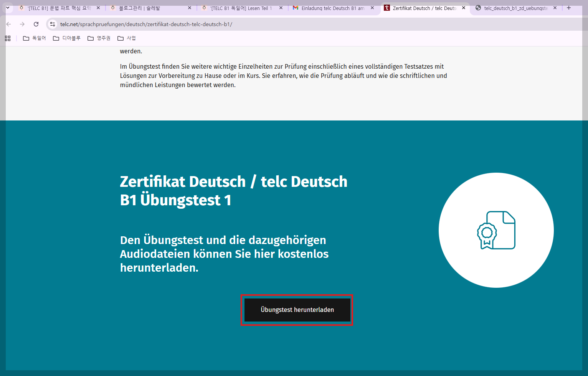The image size is (588, 376).
Task: Close the Einladung telc Deutsch Gmail tab
Action: click(372, 8)
